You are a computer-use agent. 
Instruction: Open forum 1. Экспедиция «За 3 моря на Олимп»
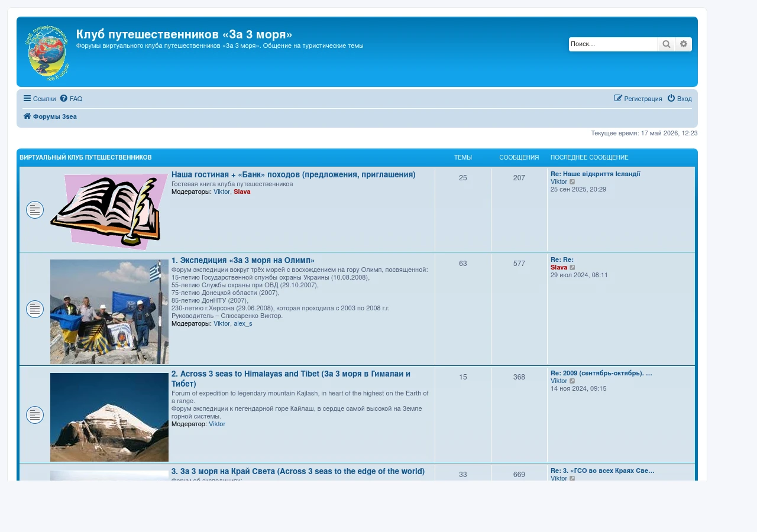tap(243, 261)
